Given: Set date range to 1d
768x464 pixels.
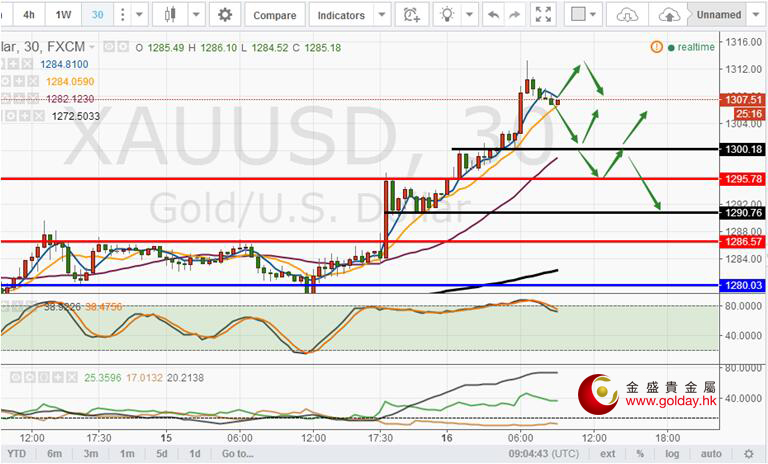Looking at the screenshot, I should tap(195, 454).
